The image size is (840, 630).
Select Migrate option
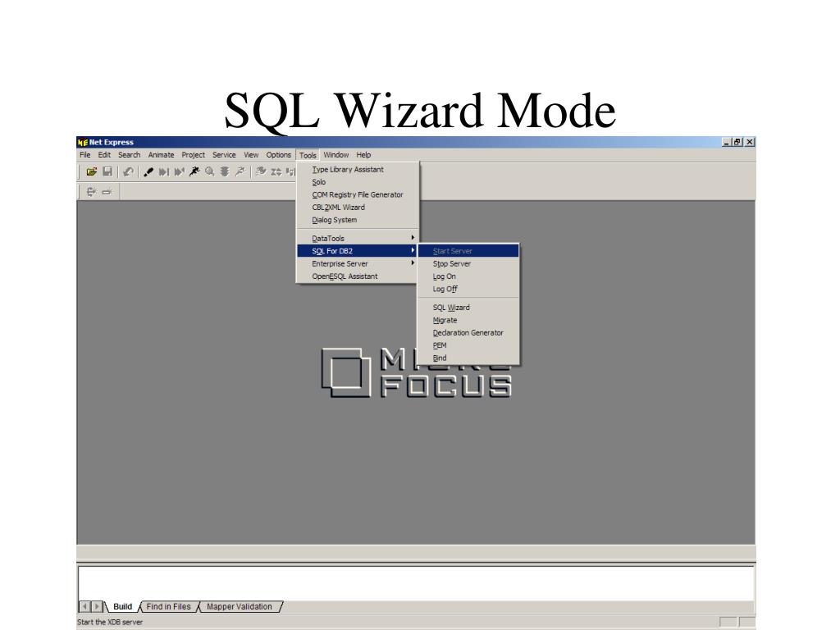pos(468,320)
